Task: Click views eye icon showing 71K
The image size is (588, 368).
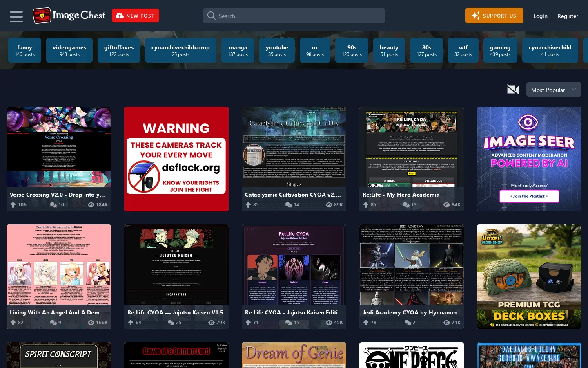Action: pos(447,323)
